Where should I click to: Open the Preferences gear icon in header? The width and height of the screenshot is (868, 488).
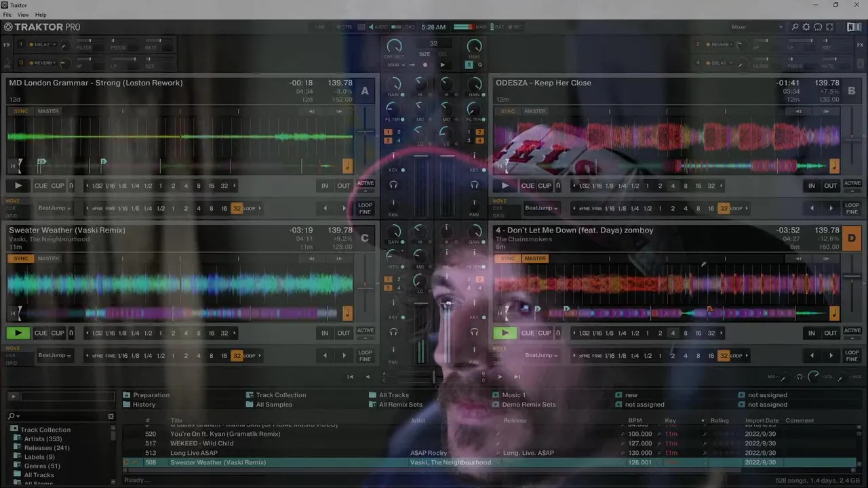click(806, 27)
